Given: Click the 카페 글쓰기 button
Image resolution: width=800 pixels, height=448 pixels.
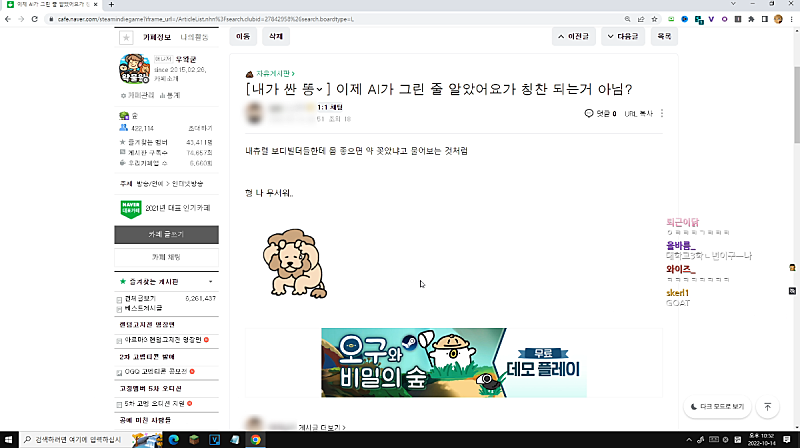Looking at the screenshot, I should [x=166, y=235].
